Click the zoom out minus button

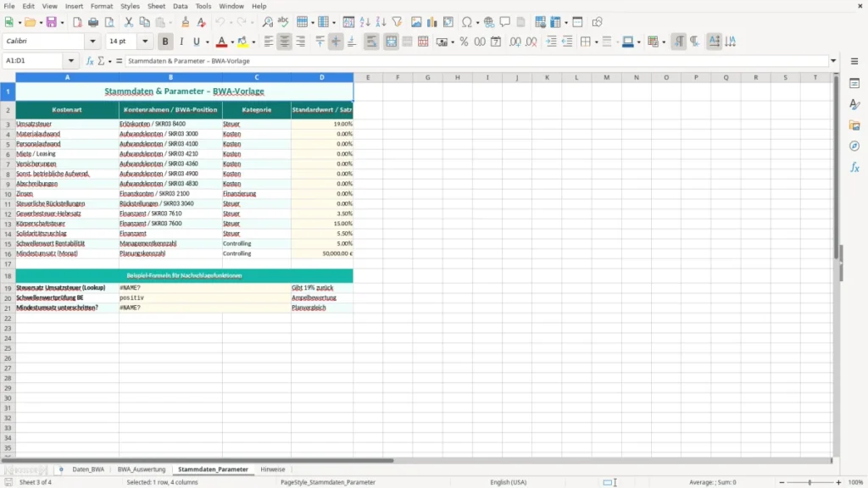tap(782, 482)
